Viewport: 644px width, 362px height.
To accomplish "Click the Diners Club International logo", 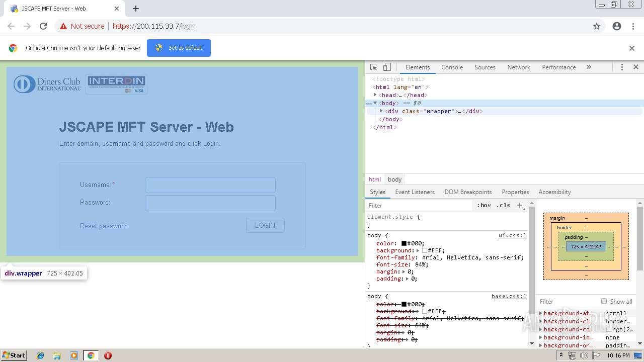I will 47,84.
